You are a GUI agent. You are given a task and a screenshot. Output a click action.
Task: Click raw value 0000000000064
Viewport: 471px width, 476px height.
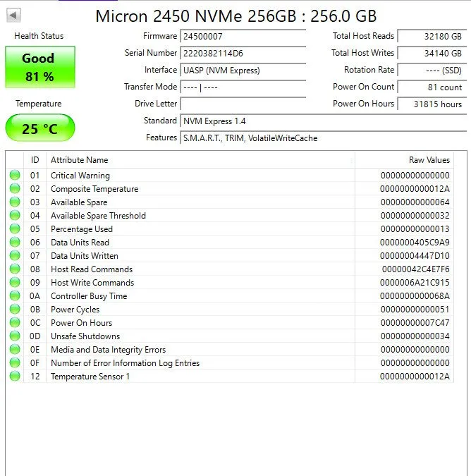coord(415,202)
